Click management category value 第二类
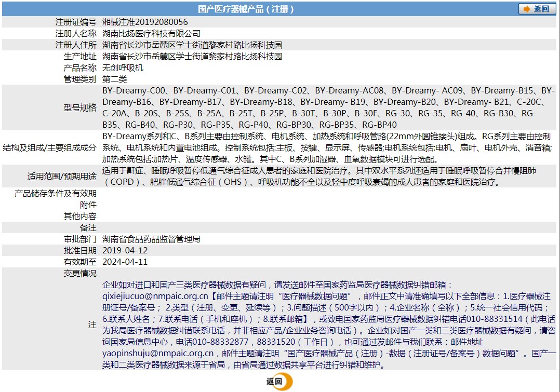Viewport: 560px width, 392px height. tap(114, 79)
